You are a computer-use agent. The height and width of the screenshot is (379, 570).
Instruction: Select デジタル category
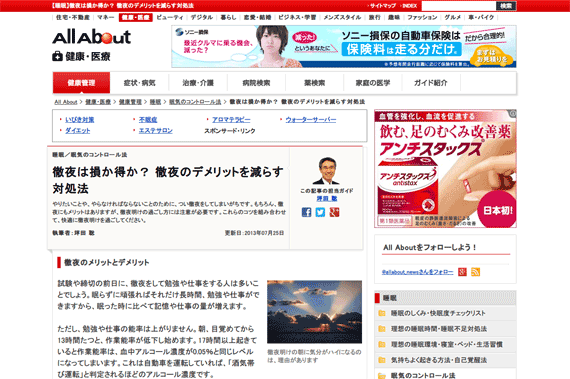coord(202,17)
